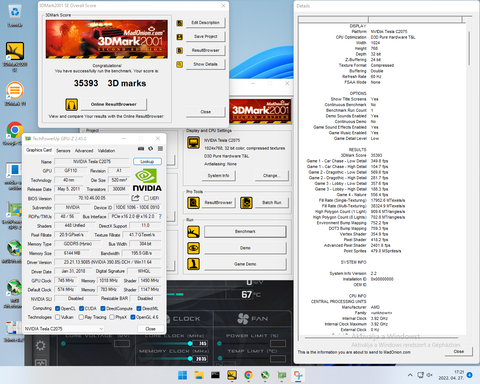Viewport: 480px width, 384px height.
Task: Open the Windows Start button on taskbar
Action: 182,375
